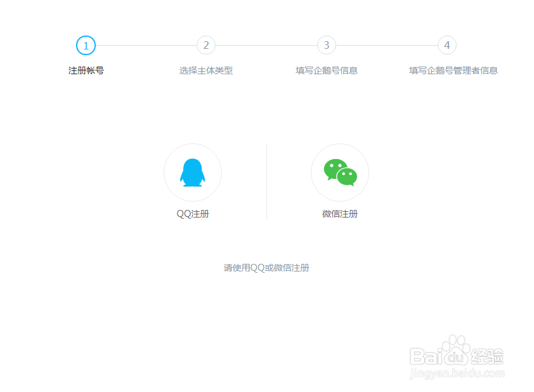This screenshot has height=392, width=534.
Task: Click the 请使用QQ或微信注册 hint text
Action: pyautogui.click(x=266, y=268)
